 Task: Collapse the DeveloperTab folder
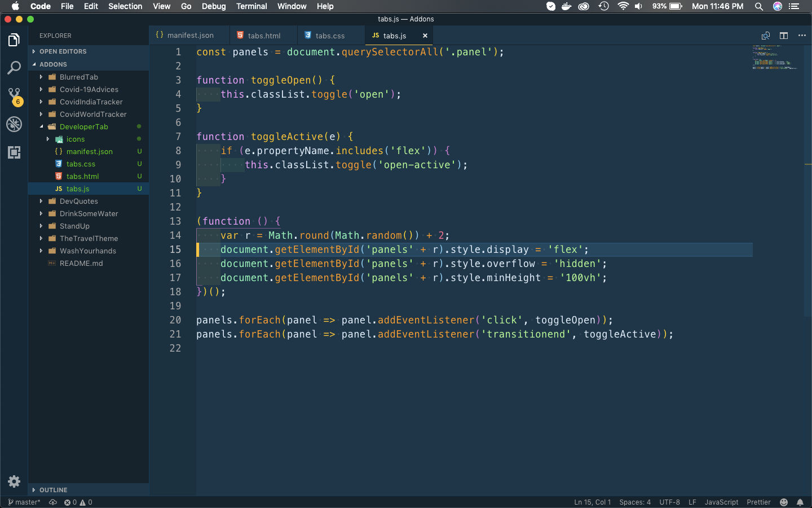tap(89, 126)
